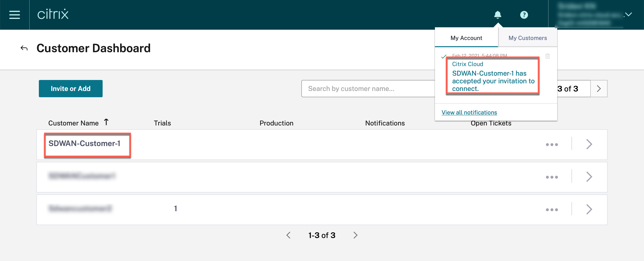Viewport: 644px width, 261px height.
Task: Click the Open Tickets column header
Action: tap(491, 123)
